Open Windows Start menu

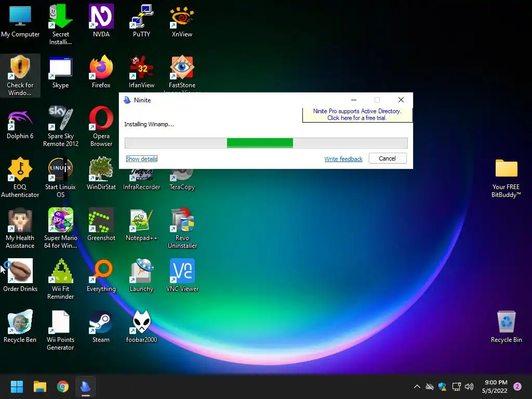pyautogui.click(x=17, y=387)
